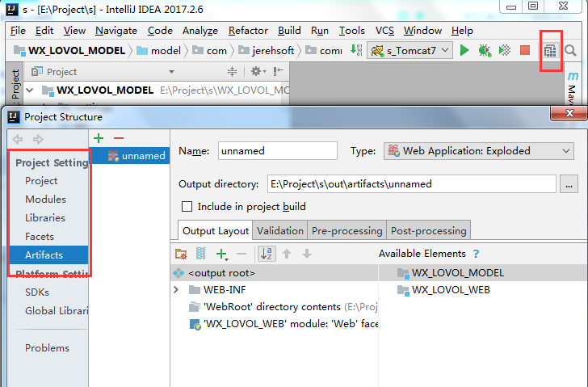The width and height of the screenshot is (588, 387).
Task: Open Tools menu
Action: point(352,31)
